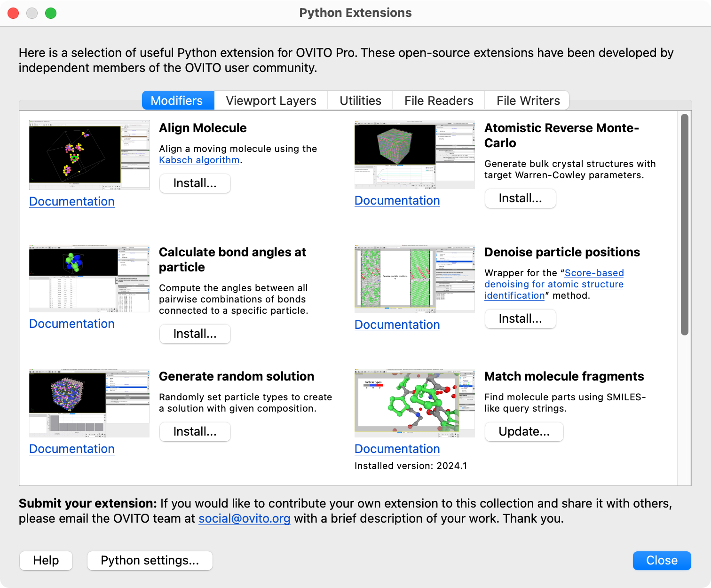The image size is (711, 588).
Task: Click the Atomistic Reverse Monte-Carlo preview thumbnail
Action: [x=414, y=154]
